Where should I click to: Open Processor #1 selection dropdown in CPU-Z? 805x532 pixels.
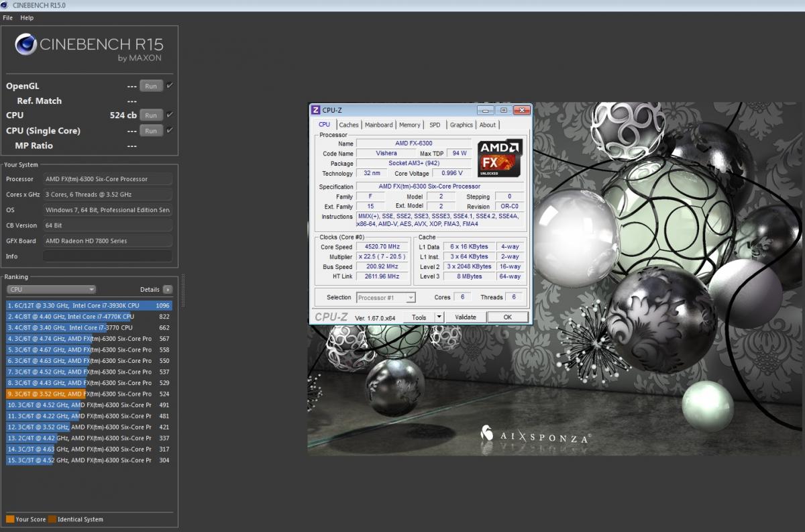click(386, 297)
